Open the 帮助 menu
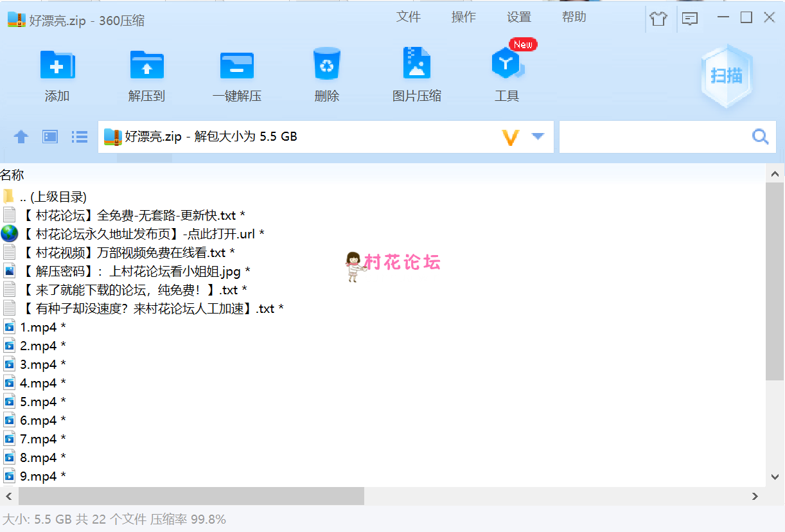785x532 pixels. coord(574,17)
